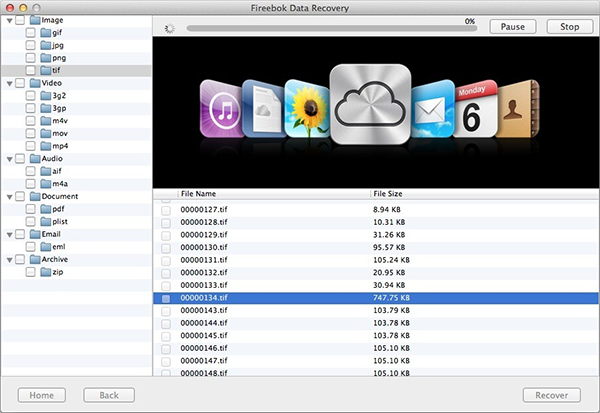Image resolution: width=600 pixels, height=413 pixels.
Task: Select file 00000132.tif
Action: point(376,273)
